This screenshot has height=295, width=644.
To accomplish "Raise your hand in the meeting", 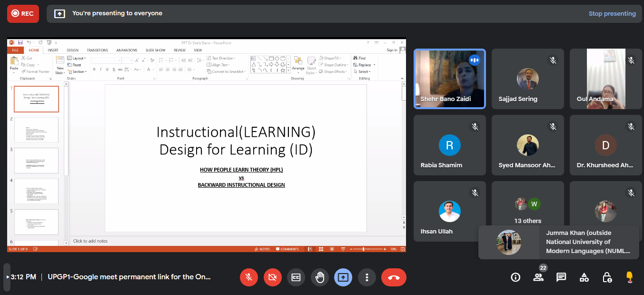I will click(319, 277).
